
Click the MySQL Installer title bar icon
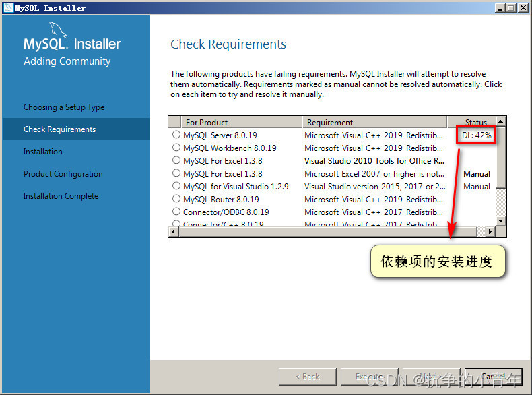[8, 8]
